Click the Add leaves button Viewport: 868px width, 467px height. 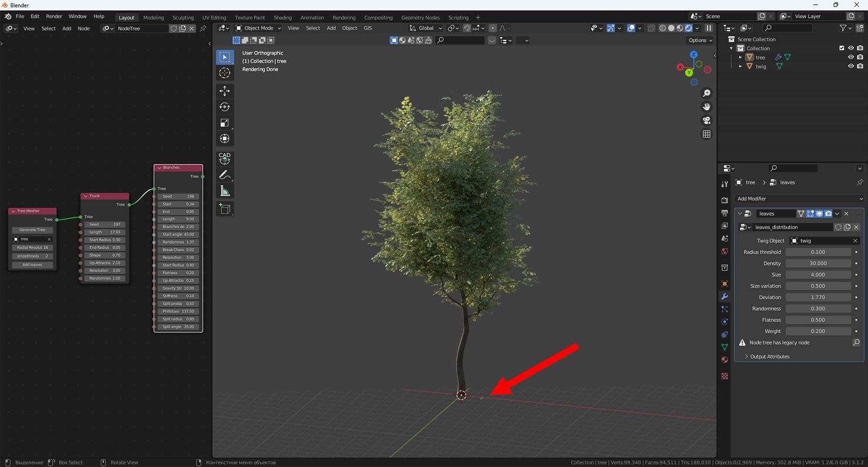coord(33,265)
